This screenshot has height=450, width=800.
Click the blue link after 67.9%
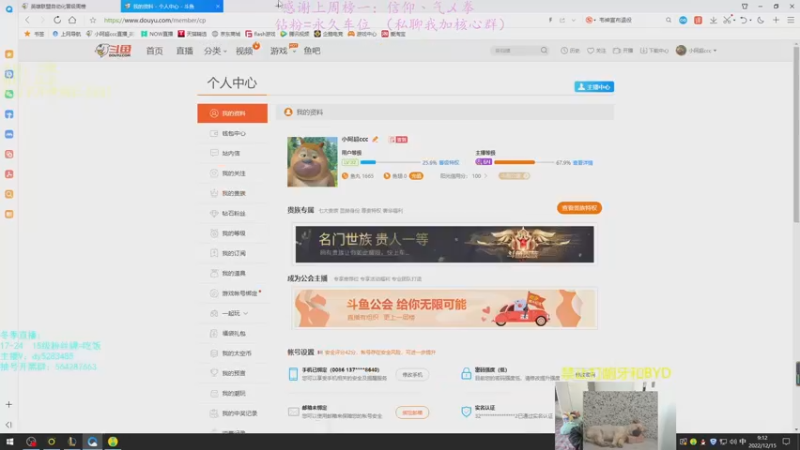(583, 163)
